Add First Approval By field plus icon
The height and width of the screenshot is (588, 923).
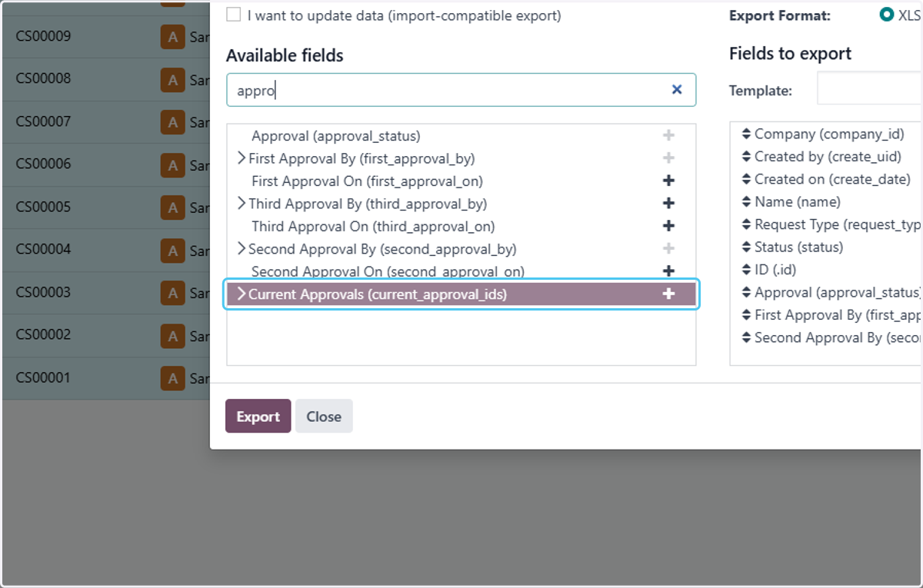click(x=668, y=158)
